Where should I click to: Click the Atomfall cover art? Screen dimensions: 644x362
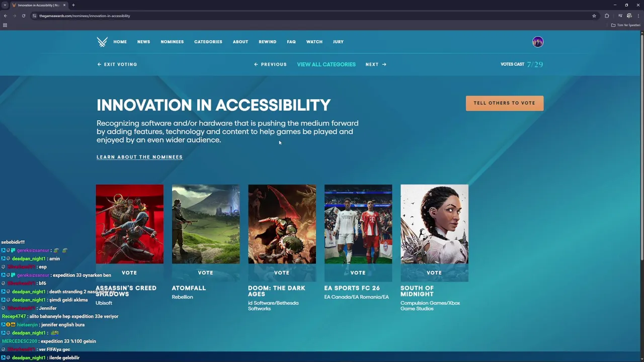click(206, 224)
